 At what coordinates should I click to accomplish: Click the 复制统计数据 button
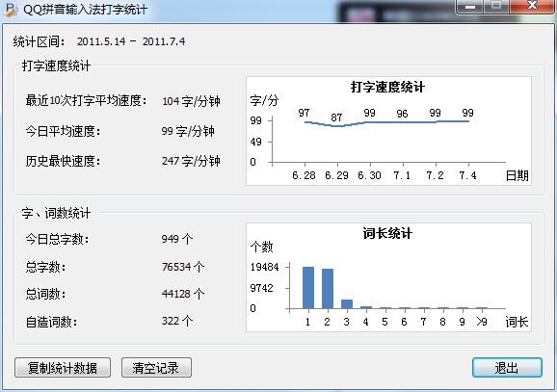pyautogui.click(x=63, y=368)
